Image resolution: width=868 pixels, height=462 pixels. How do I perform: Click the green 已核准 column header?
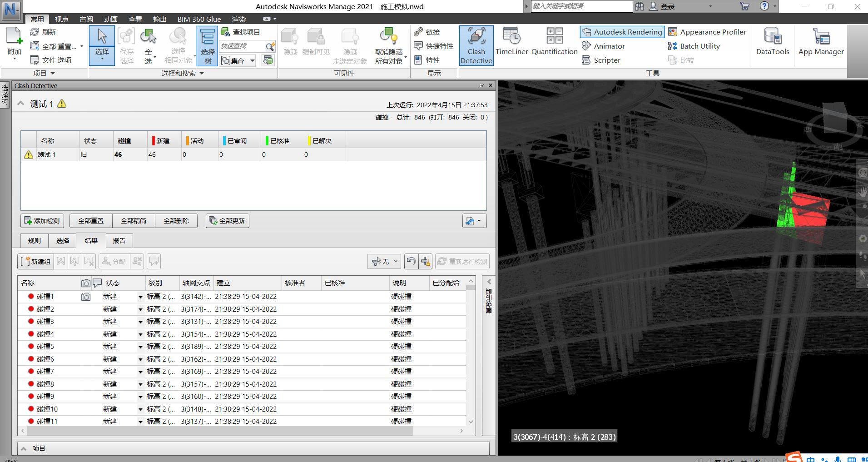point(282,141)
